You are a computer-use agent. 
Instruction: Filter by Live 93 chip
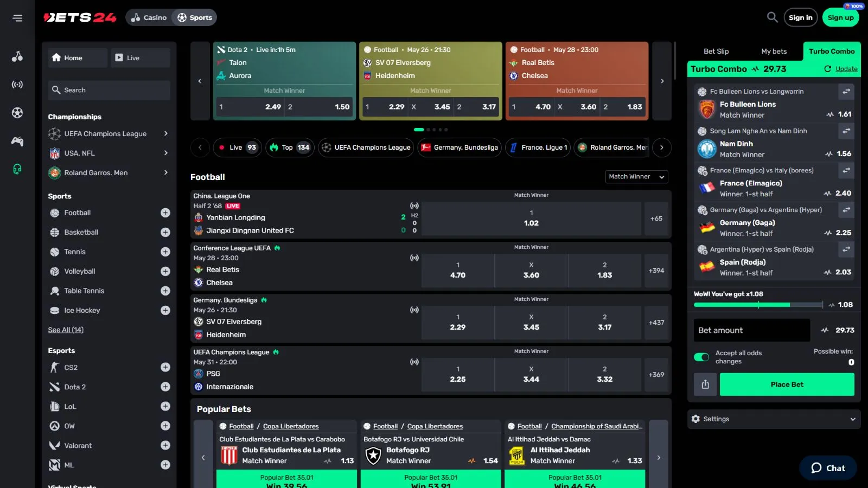point(238,147)
